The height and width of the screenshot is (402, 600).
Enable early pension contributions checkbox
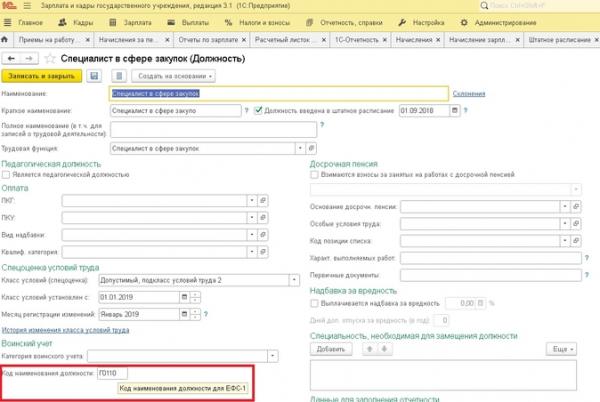click(x=314, y=174)
